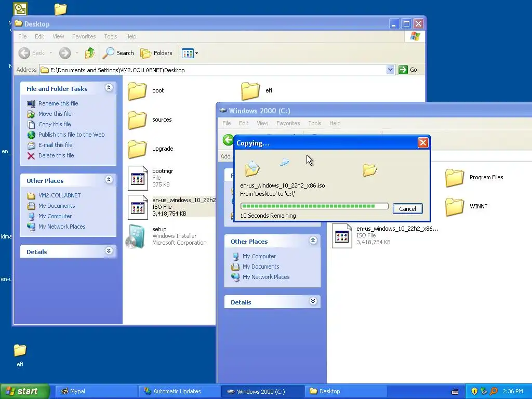Image resolution: width=532 pixels, height=399 pixels.
Task: Click the orange magnifier tray icon
Action: click(494, 391)
